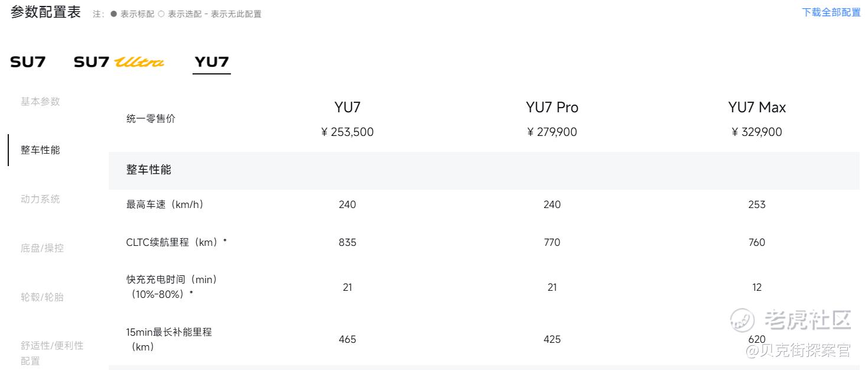This screenshot has width=868, height=370.
Task: Click the 参数配置表 page title
Action: pos(45,12)
